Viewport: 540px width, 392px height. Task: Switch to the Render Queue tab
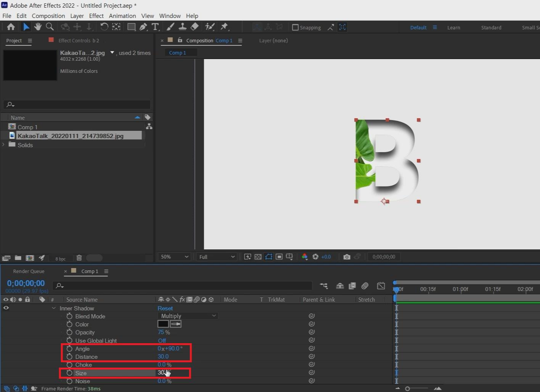pos(29,271)
